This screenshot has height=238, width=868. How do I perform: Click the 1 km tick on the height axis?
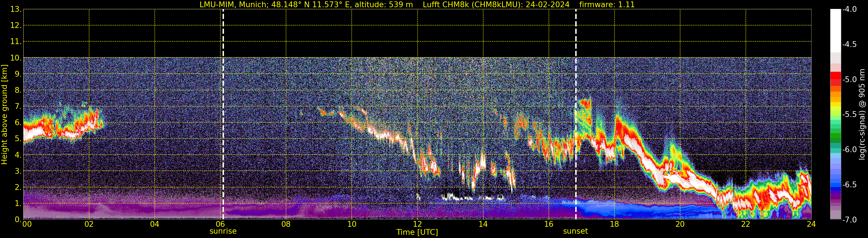[18, 204]
